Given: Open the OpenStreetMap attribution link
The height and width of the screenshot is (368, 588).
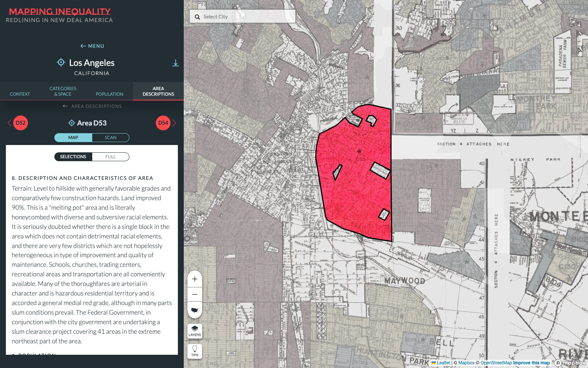Looking at the screenshot, I should (496, 363).
